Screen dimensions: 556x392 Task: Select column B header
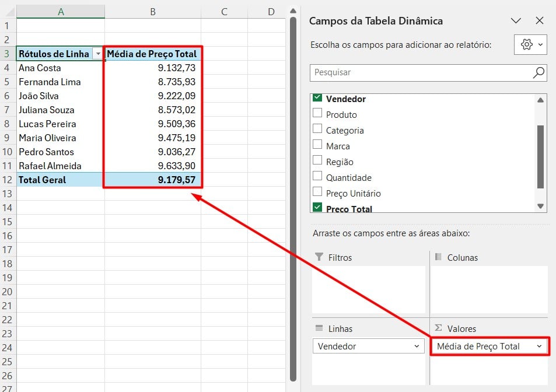click(x=153, y=12)
